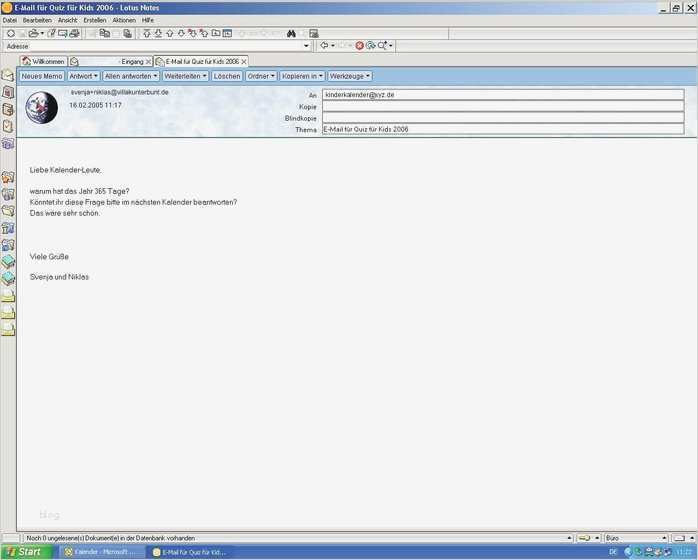698x560 pixels.
Task: Click the back arrow navigation icon
Action: coord(324,45)
